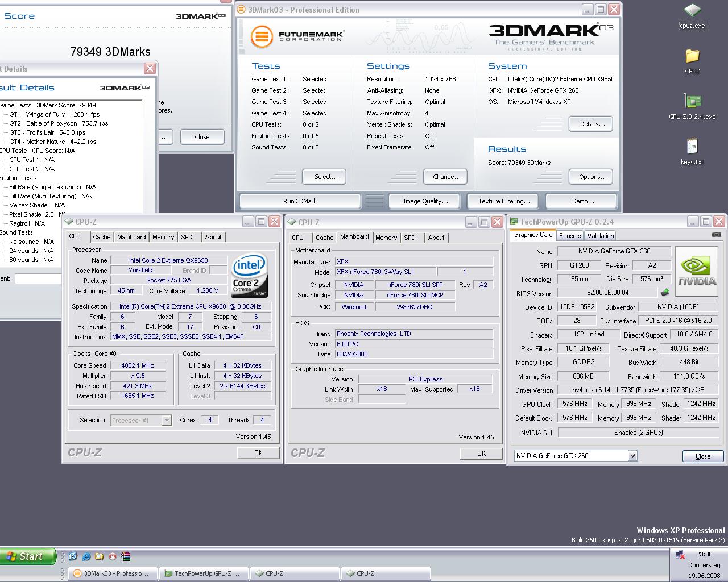Click the system clock showing 23:38
This screenshot has width=728, height=582.
tap(704, 554)
